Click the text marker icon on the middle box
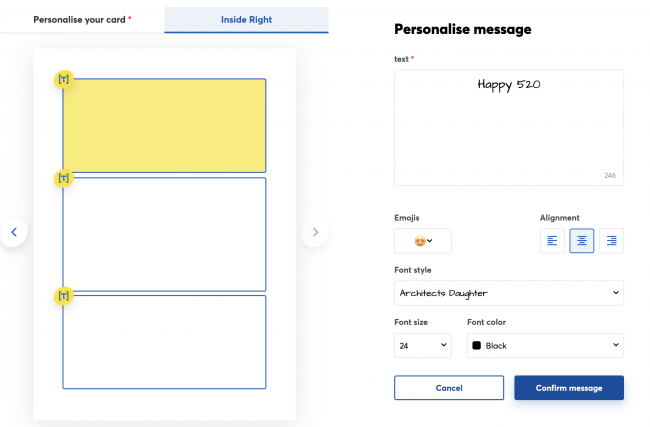The width and height of the screenshot is (650, 427). point(63,178)
